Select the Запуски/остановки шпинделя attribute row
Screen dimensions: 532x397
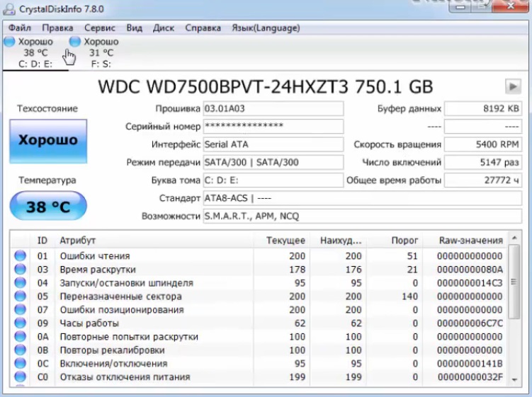tap(126, 283)
